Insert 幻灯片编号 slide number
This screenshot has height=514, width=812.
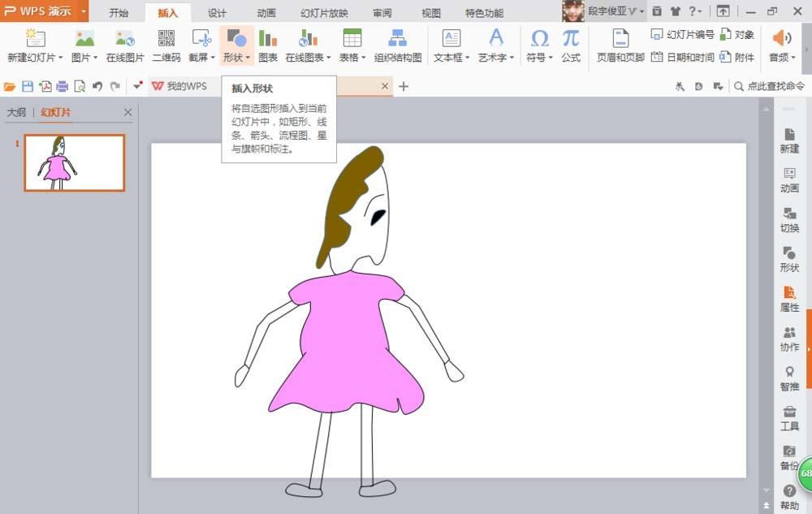[x=685, y=35]
